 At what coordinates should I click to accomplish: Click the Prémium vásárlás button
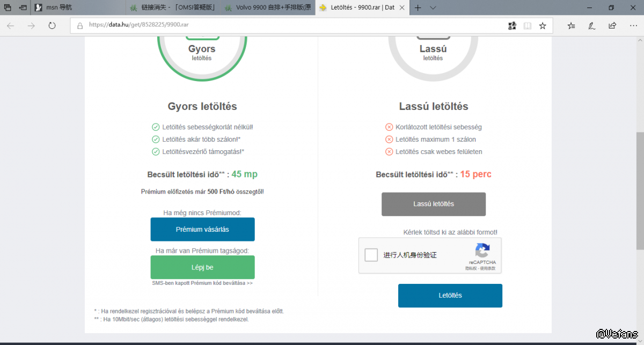coord(202,229)
